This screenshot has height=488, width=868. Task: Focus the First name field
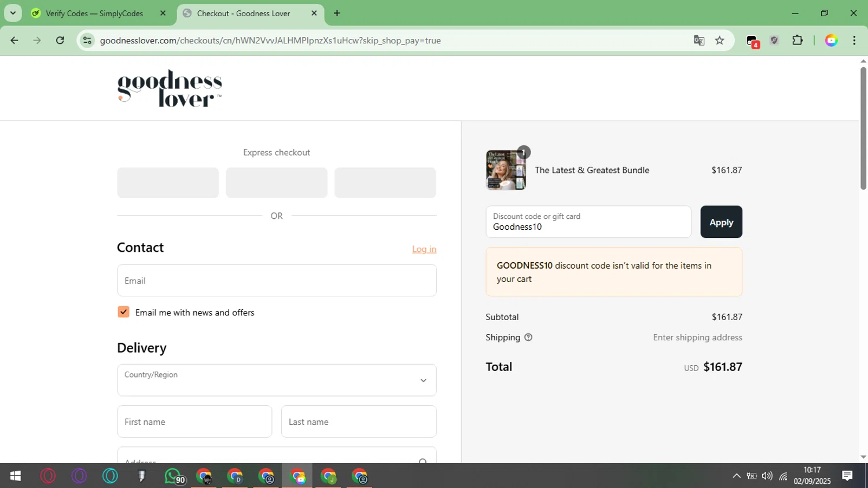pos(194,421)
